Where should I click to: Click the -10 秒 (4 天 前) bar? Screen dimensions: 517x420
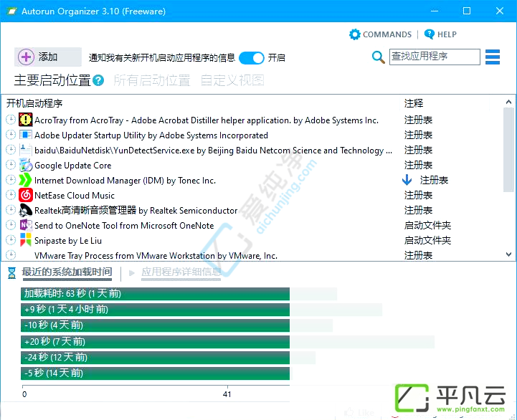(155, 325)
